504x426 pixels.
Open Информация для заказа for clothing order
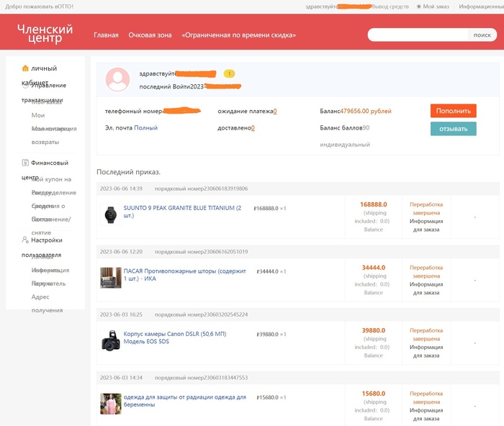click(426, 414)
